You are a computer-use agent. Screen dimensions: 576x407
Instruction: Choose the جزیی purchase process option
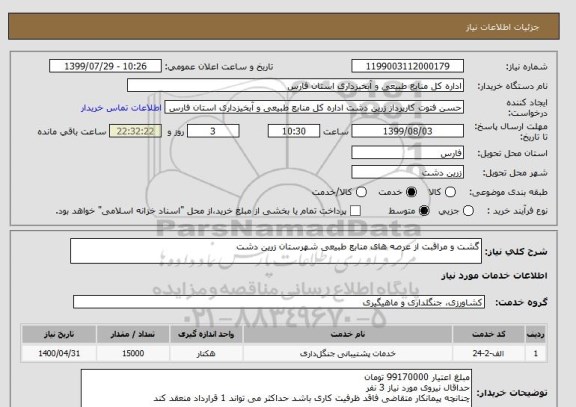(468, 211)
